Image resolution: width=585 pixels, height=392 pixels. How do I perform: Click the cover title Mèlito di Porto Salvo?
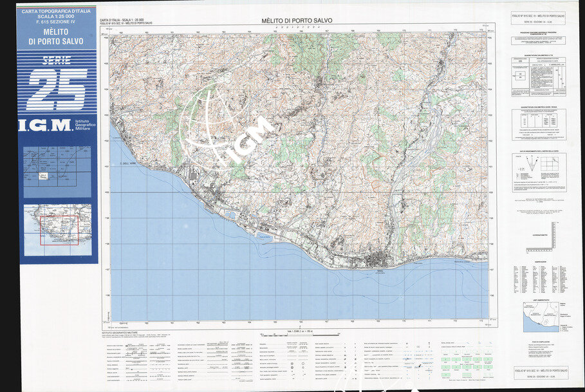(x=57, y=37)
